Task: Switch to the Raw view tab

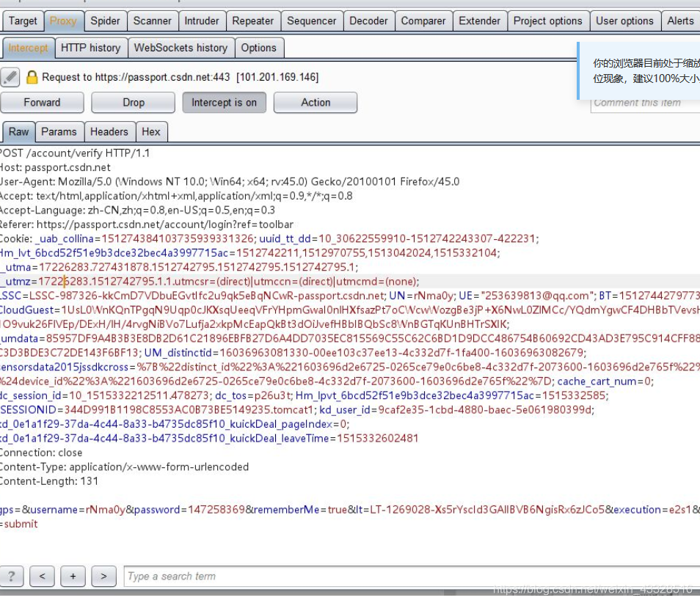Action: [19, 131]
